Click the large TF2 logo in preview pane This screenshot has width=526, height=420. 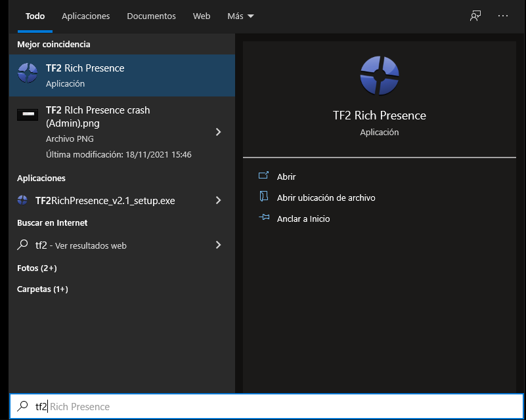point(379,75)
